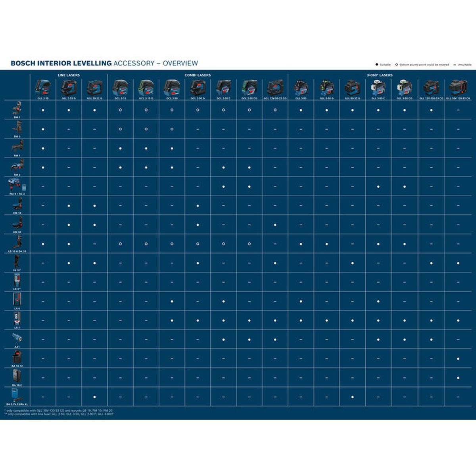476x476 pixels.
Task: Click the GLL 80-33 G laser picture
Action: (352, 88)
